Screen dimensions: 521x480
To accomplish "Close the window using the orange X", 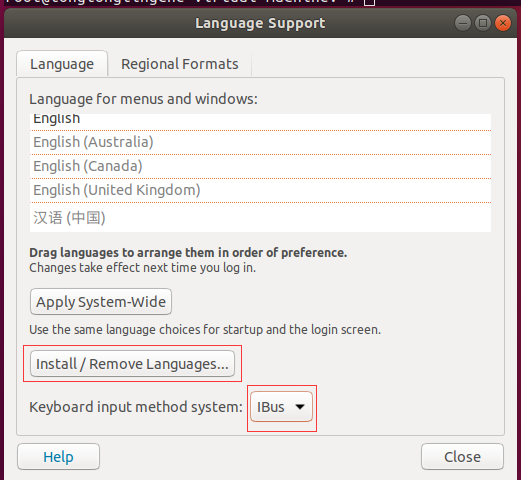I will [503, 23].
